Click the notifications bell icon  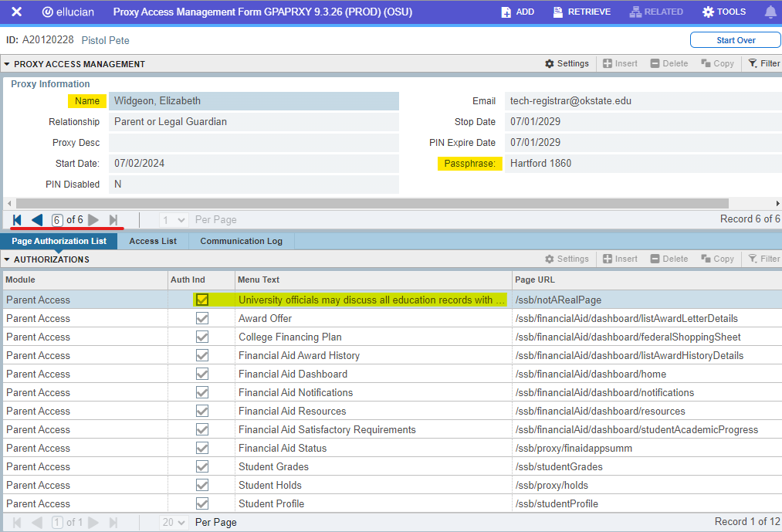(x=771, y=12)
